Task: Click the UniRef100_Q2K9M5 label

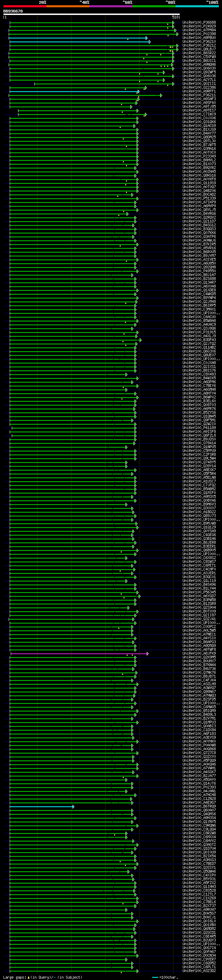Action: pos(199,657)
